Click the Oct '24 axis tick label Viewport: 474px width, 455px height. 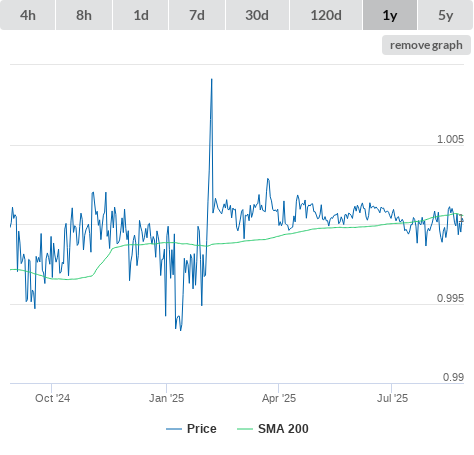coord(53,398)
